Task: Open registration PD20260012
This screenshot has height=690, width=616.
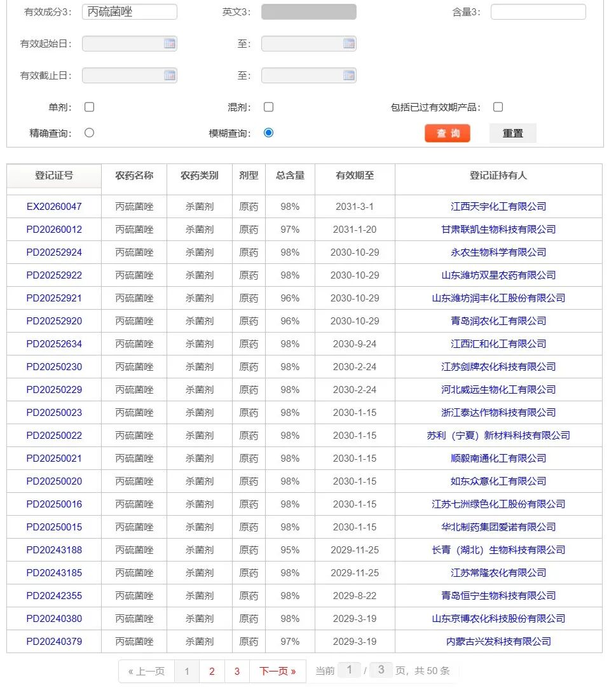Action: [54, 230]
